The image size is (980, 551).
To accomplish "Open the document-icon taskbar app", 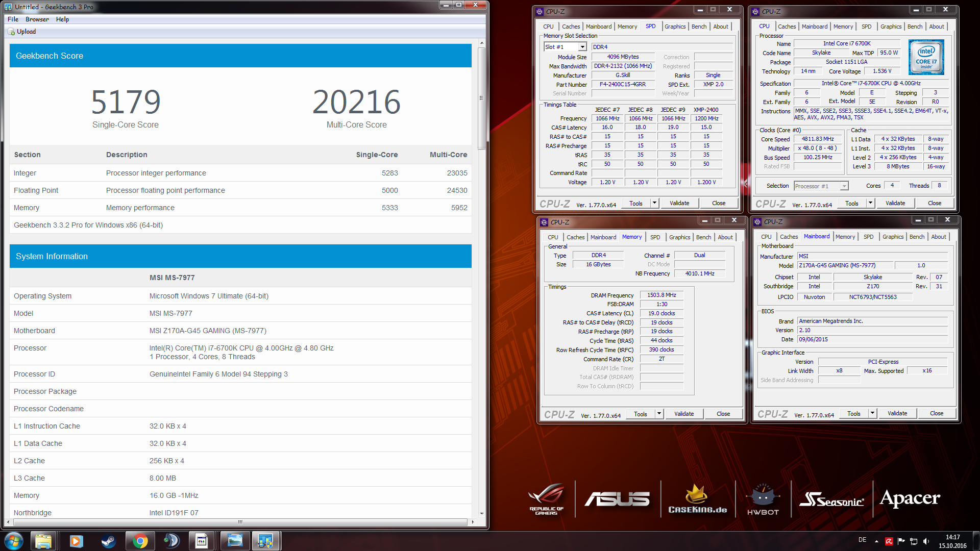I will coord(202,541).
